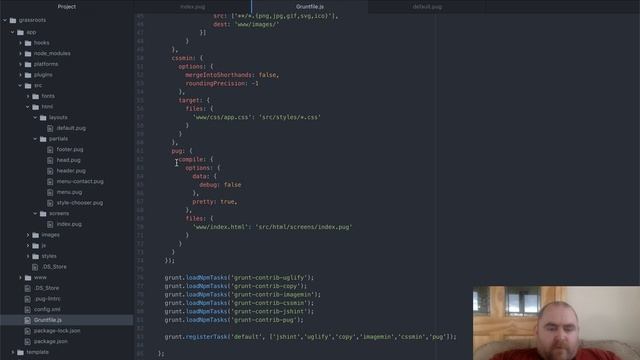
Task: Expand the plugins folder
Action: pyautogui.click(x=20, y=75)
